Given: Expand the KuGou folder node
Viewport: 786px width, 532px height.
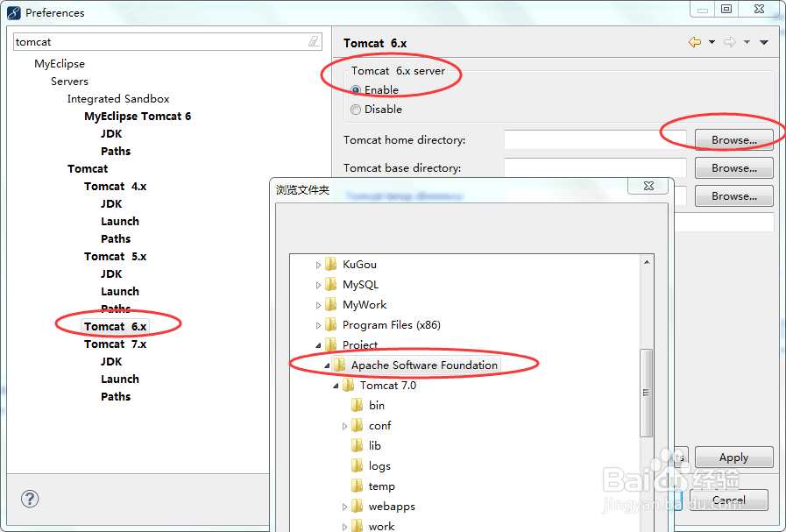Looking at the screenshot, I should click(x=318, y=265).
